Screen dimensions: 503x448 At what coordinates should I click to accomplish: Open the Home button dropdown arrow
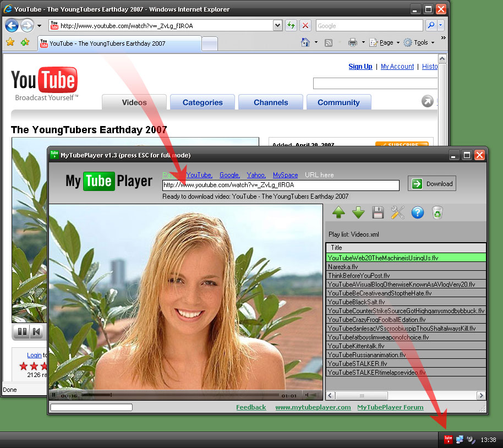pos(316,42)
